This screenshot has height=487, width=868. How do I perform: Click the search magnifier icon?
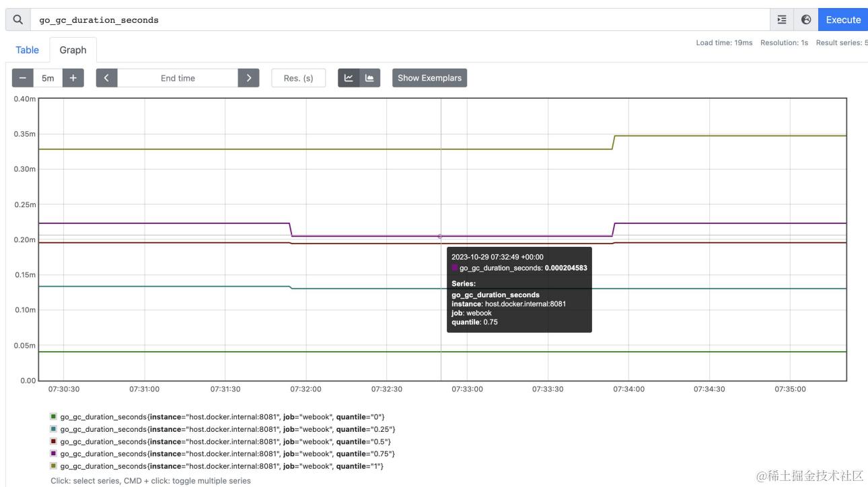point(17,20)
